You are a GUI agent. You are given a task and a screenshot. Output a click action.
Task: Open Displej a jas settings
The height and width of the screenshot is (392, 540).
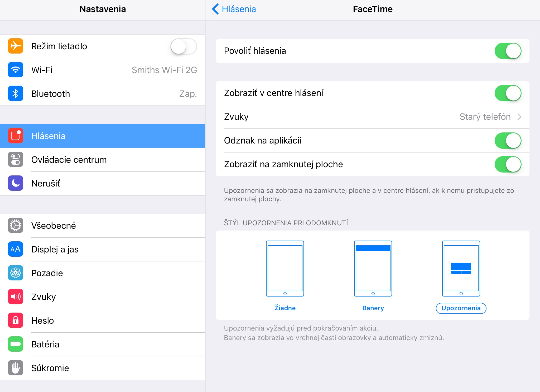(x=103, y=249)
